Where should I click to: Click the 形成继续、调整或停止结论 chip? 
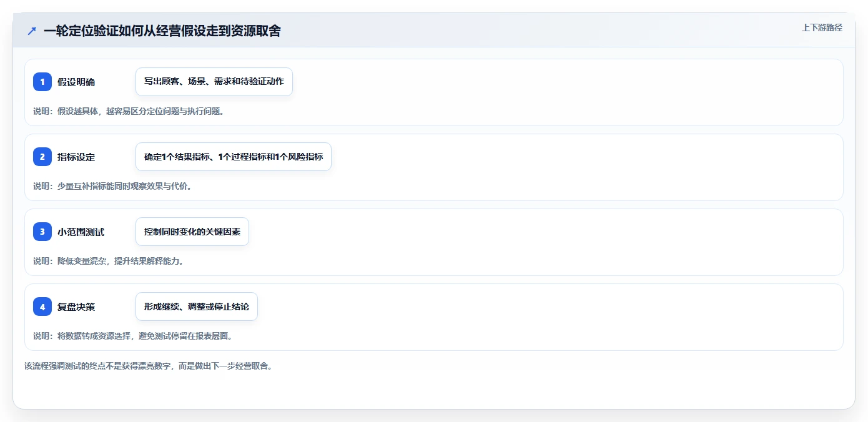point(197,307)
